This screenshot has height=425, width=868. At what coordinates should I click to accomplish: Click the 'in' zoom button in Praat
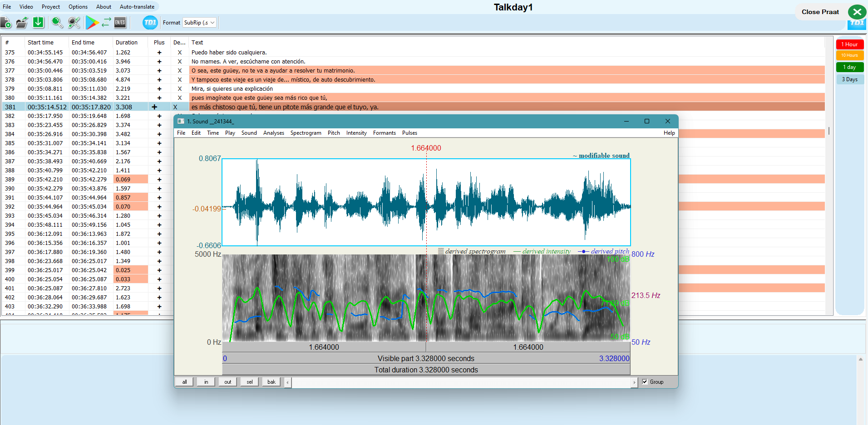tap(206, 382)
